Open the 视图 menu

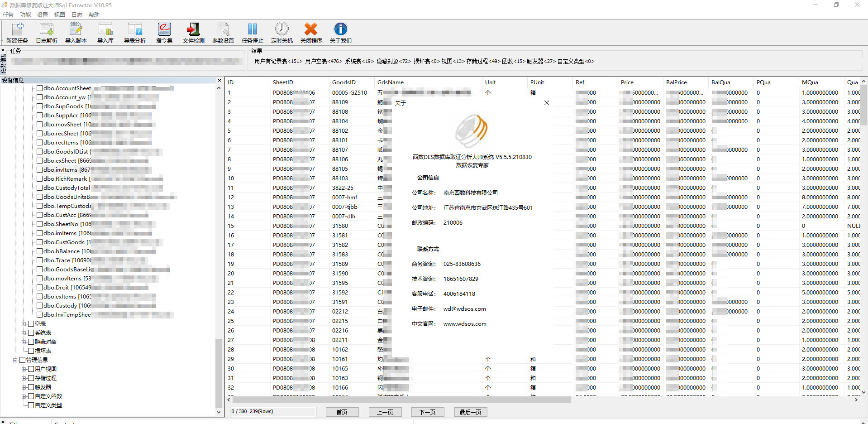point(60,14)
